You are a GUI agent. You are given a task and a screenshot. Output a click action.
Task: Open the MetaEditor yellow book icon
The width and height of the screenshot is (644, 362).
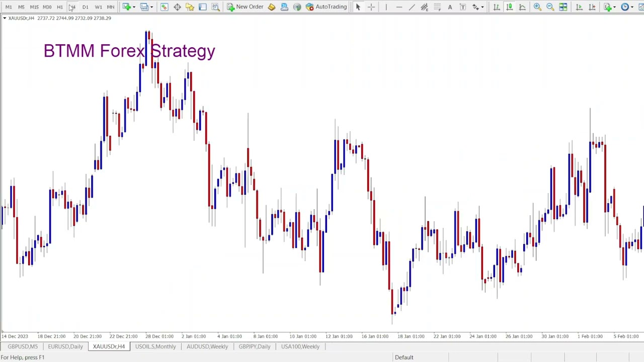pos(272,7)
